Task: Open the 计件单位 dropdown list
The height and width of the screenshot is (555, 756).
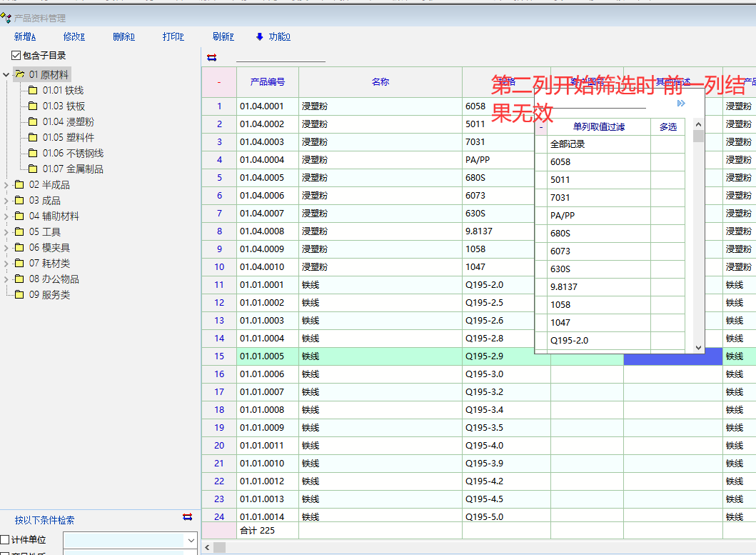Action: tap(191, 541)
